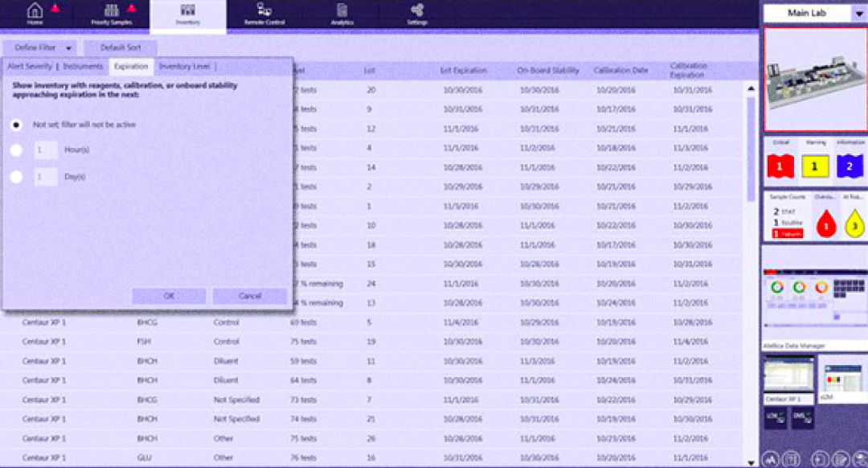Screen dimensions: 868x468
Task: Open the Home screen icon
Action: tap(35, 13)
